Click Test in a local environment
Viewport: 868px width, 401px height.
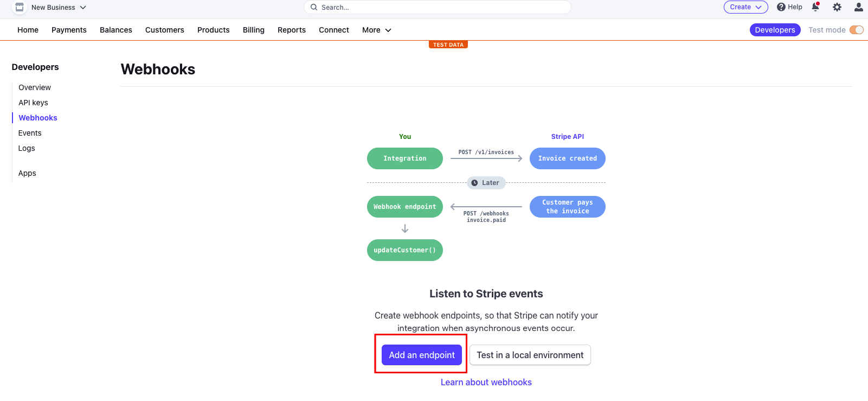point(530,355)
